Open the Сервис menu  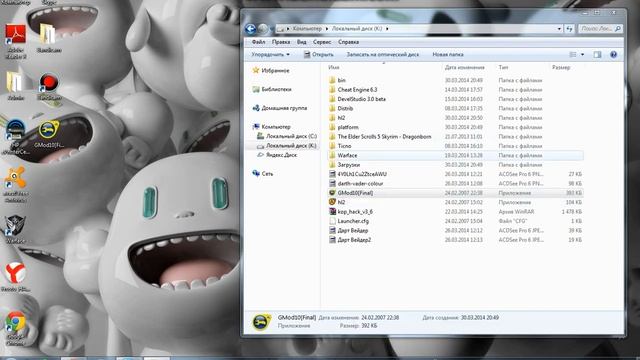pos(322,42)
